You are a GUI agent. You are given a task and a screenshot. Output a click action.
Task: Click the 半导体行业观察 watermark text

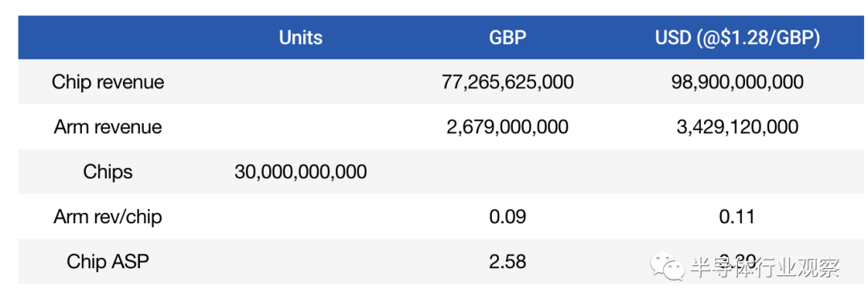tap(764, 267)
